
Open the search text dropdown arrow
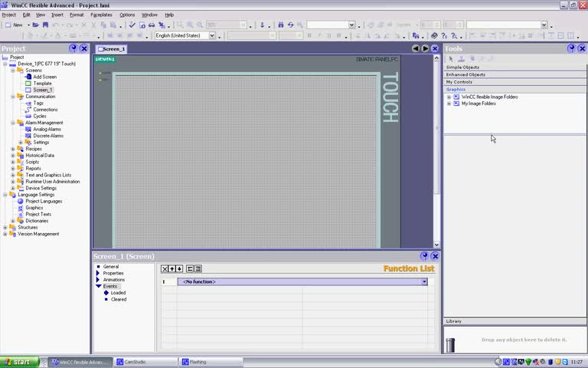click(351, 25)
